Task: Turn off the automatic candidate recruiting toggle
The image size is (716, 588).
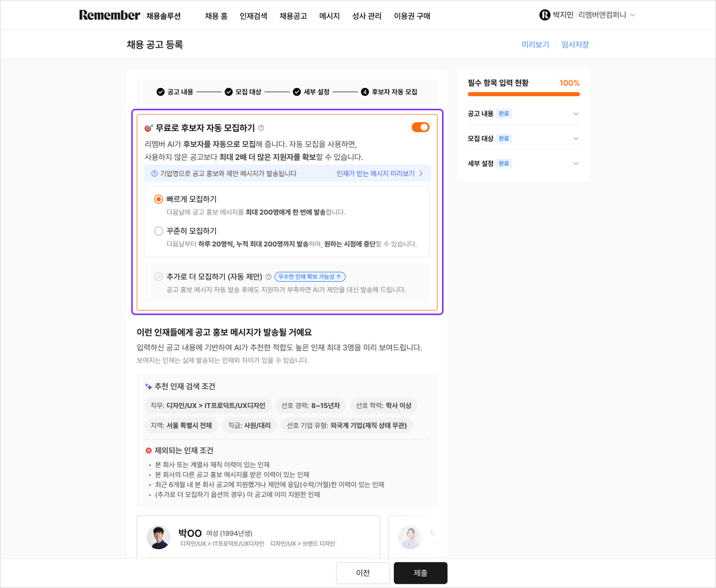Action: pos(420,128)
